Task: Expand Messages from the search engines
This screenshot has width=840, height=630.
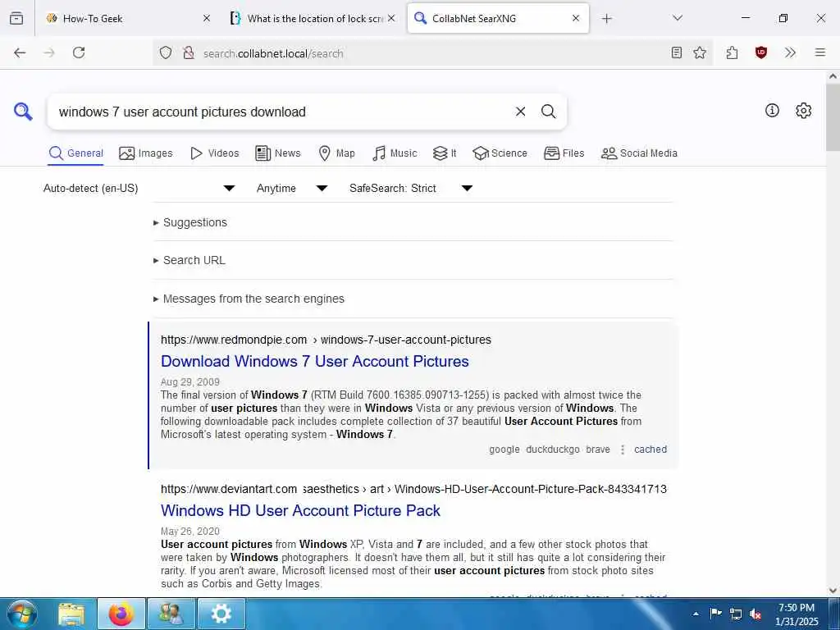Action: (249, 299)
